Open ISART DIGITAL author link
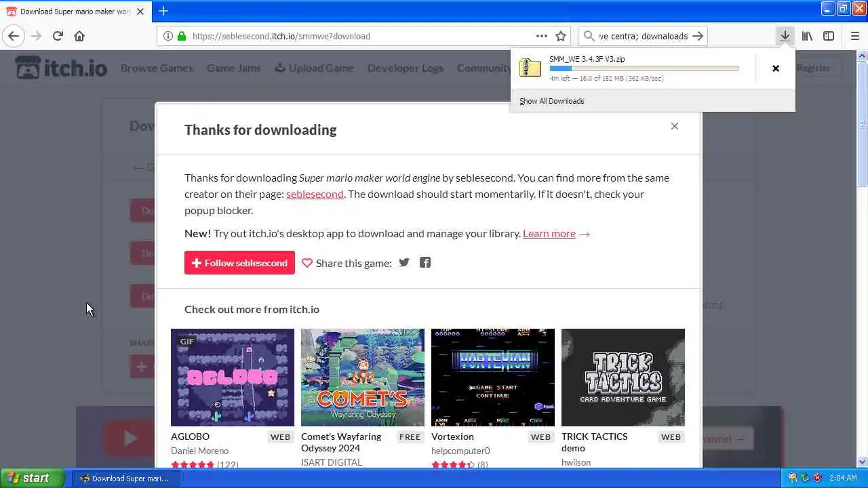 [x=332, y=462]
